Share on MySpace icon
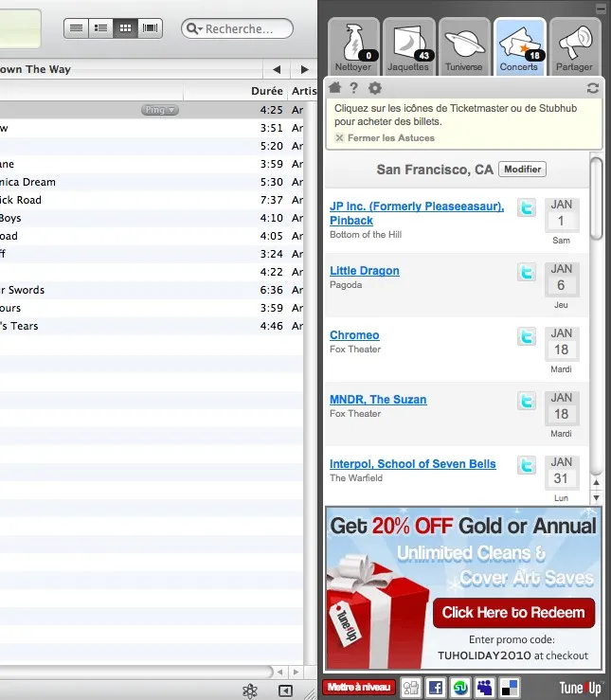 point(485,688)
